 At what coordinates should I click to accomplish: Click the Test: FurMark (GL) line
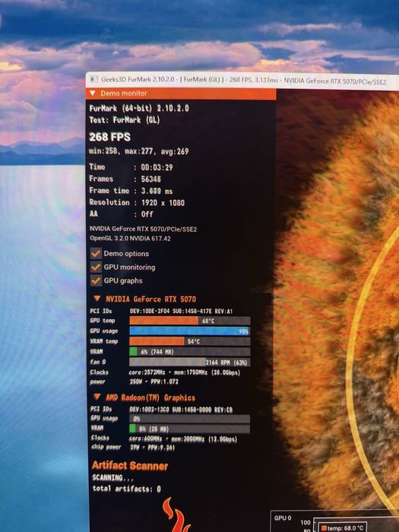pyautogui.click(x=125, y=120)
